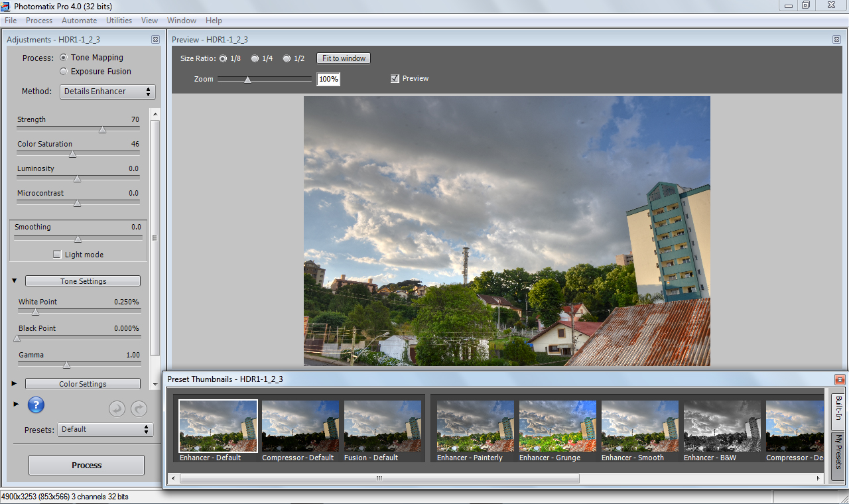This screenshot has height=504, width=849.
Task: Collapse the Tone Settings section triangle
Action: (15, 281)
